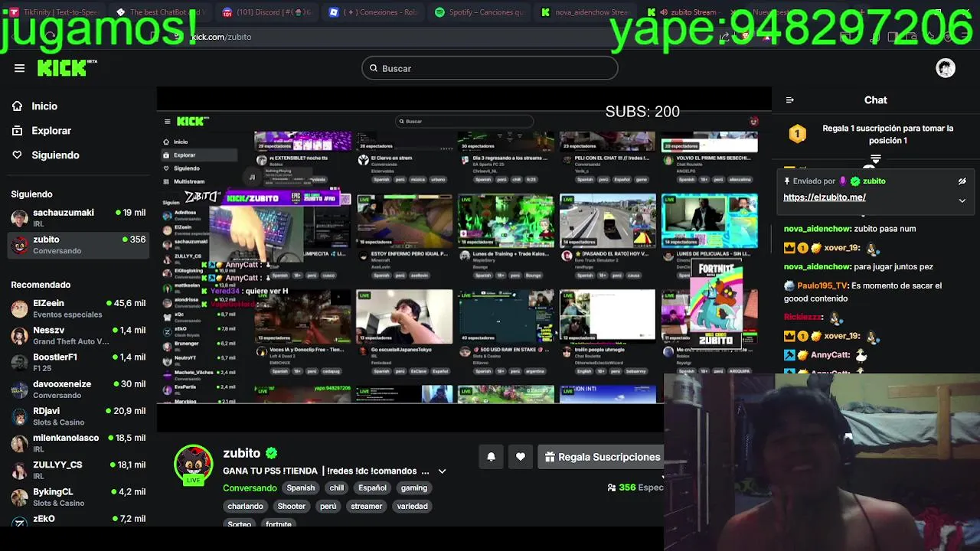Click the Regala Suscripciones button
The height and width of the screenshot is (551, 980).
601,457
